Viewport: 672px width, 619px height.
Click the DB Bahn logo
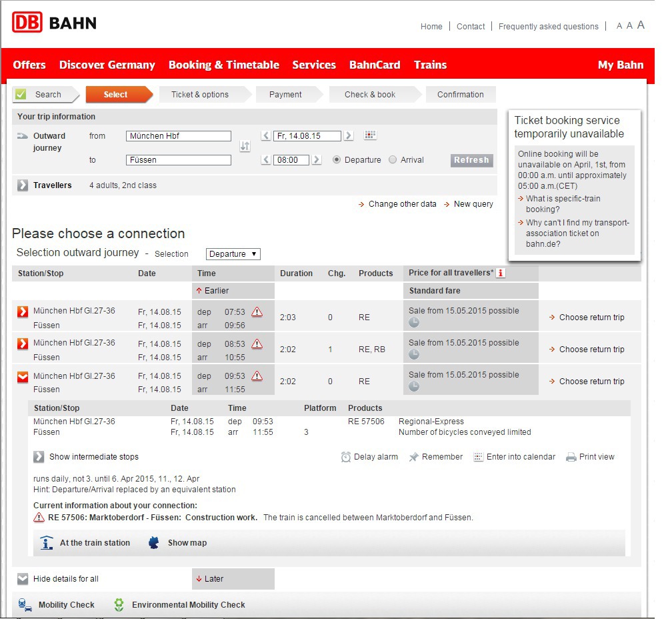(x=55, y=22)
